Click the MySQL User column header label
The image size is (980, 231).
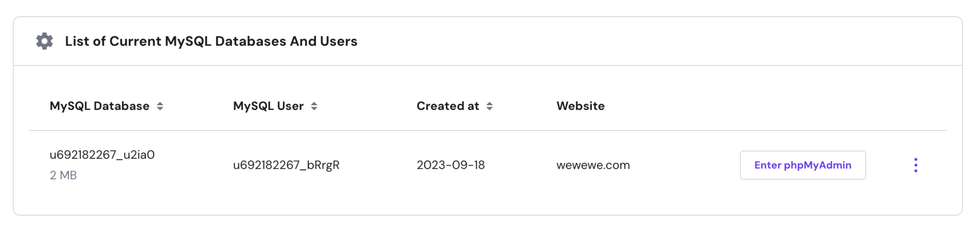pos(268,106)
